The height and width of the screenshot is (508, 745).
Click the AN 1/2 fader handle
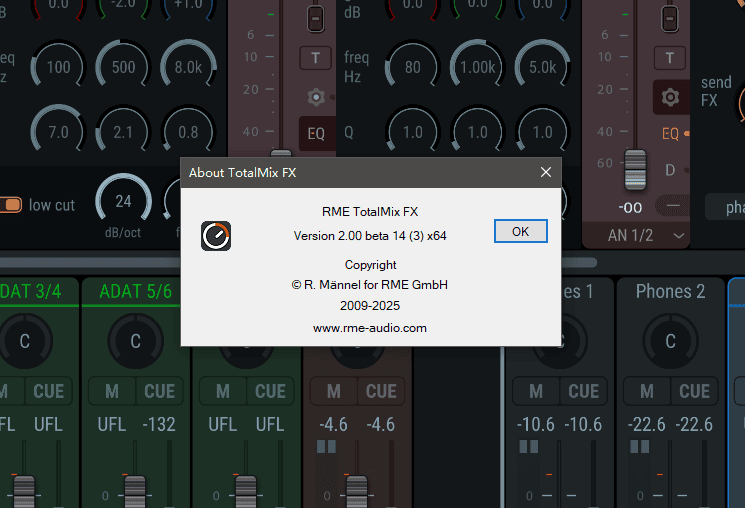632,170
